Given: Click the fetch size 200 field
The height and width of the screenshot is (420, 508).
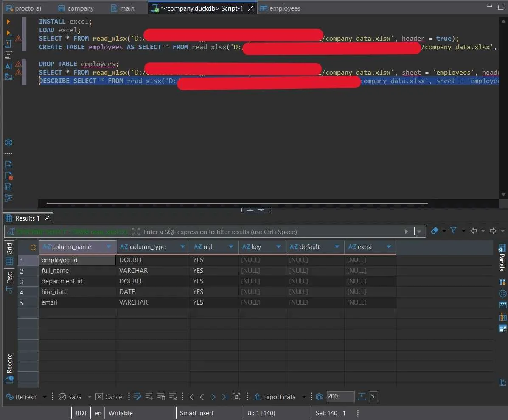Looking at the screenshot, I should [x=340, y=396].
